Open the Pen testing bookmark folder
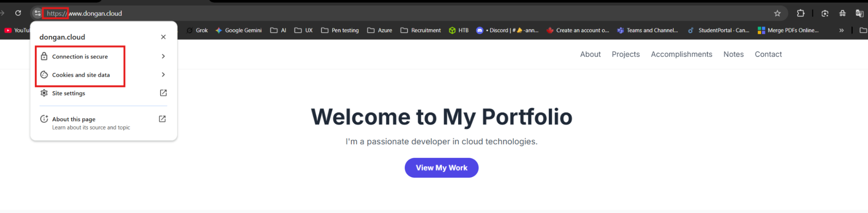 340,30
